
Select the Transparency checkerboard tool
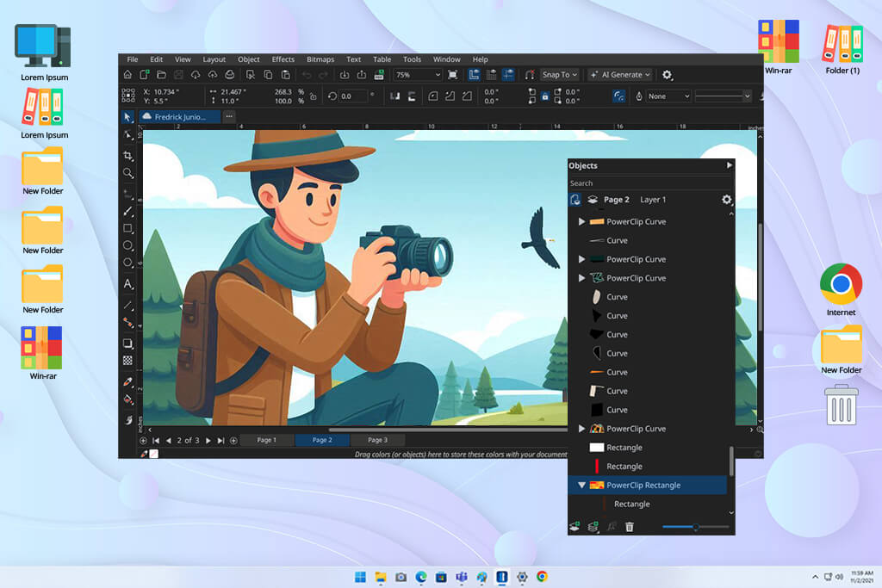[127, 361]
